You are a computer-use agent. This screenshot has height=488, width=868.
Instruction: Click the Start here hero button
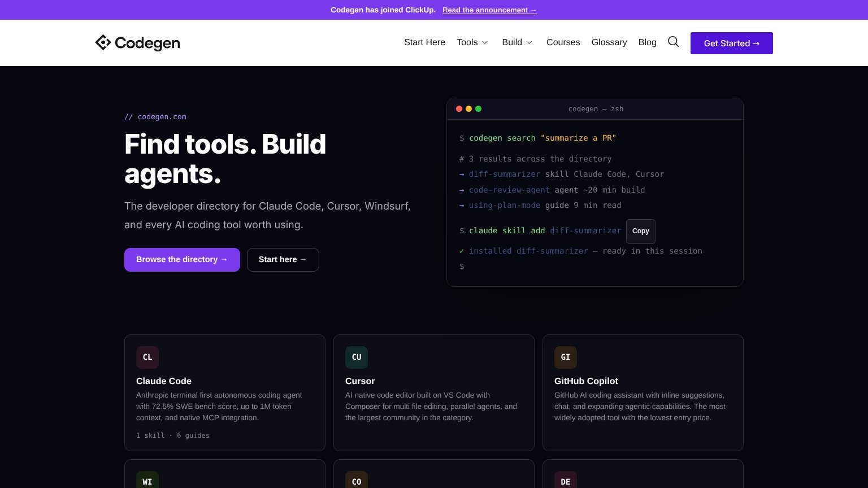point(283,260)
